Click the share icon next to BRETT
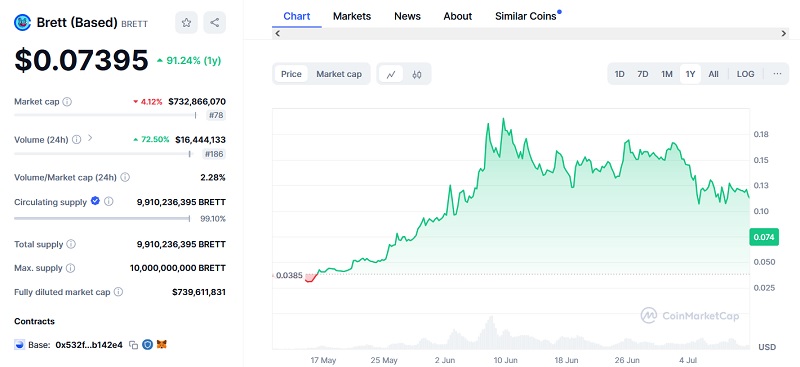The image size is (800, 367). pyautogui.click(x=215, y=22)
